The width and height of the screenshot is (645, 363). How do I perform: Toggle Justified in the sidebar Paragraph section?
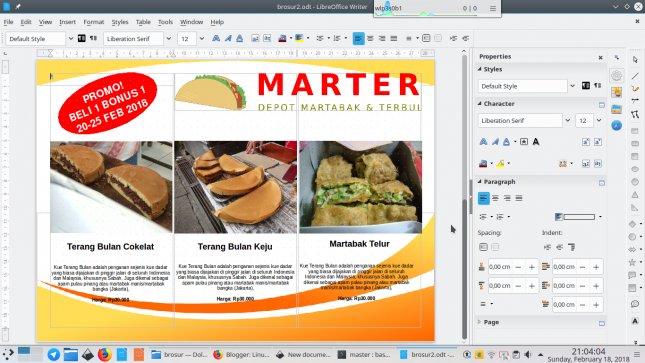pos(519,198)
